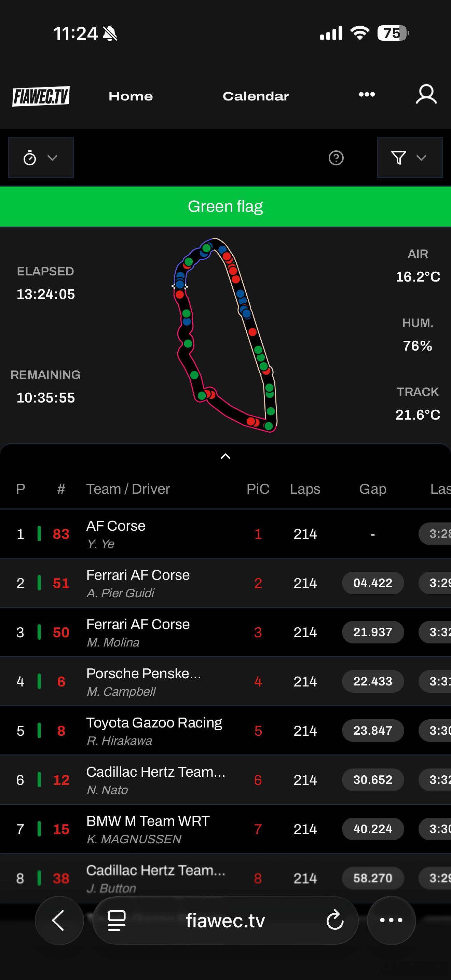Switch to the Calendar tab
The height and width of the screenshot is (980, 451).
256,96
